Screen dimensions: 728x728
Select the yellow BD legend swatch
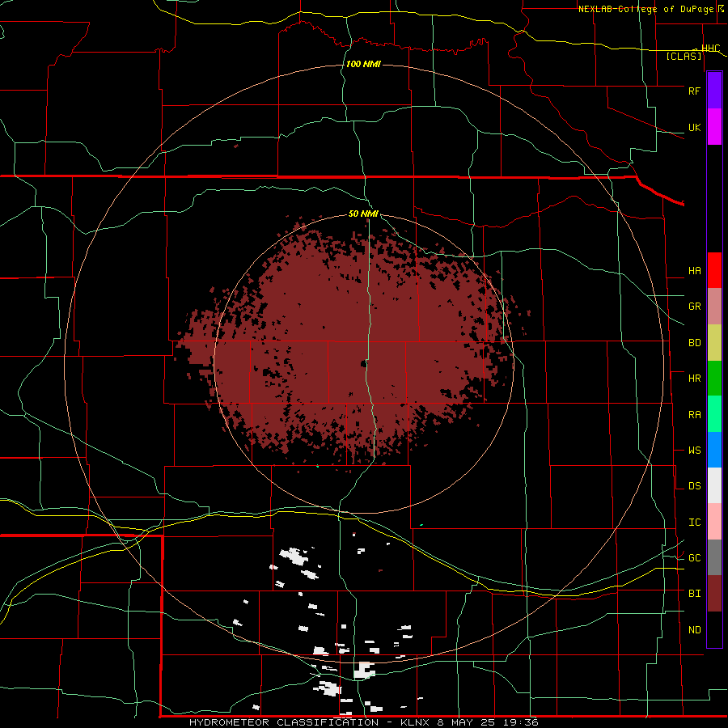pyautogui.click(x=714, y=343)
